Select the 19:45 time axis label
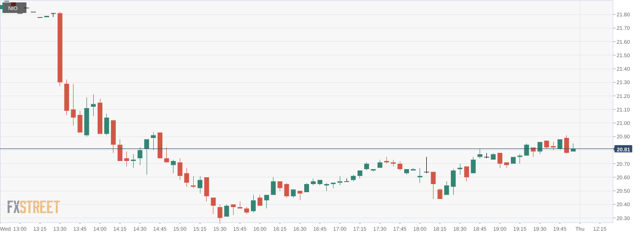The image size is (644, 235). 559,229
